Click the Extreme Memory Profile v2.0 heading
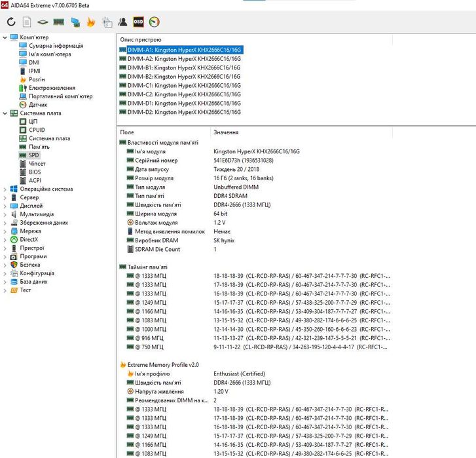The image size is (476, 458). pos(163,365)
